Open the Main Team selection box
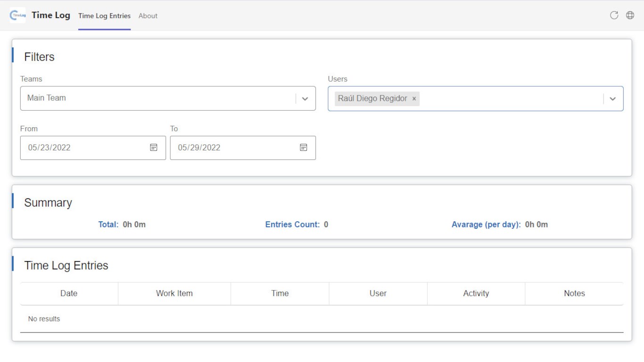 [x=156, y=99]
